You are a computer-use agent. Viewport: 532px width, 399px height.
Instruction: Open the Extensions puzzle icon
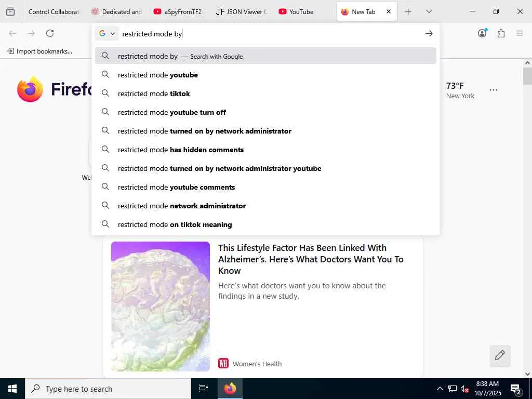(501, 33)
